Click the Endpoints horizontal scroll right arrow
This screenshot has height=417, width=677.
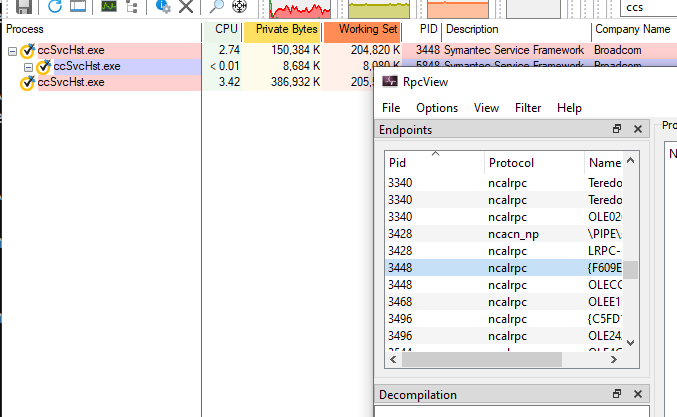(614, 359)
